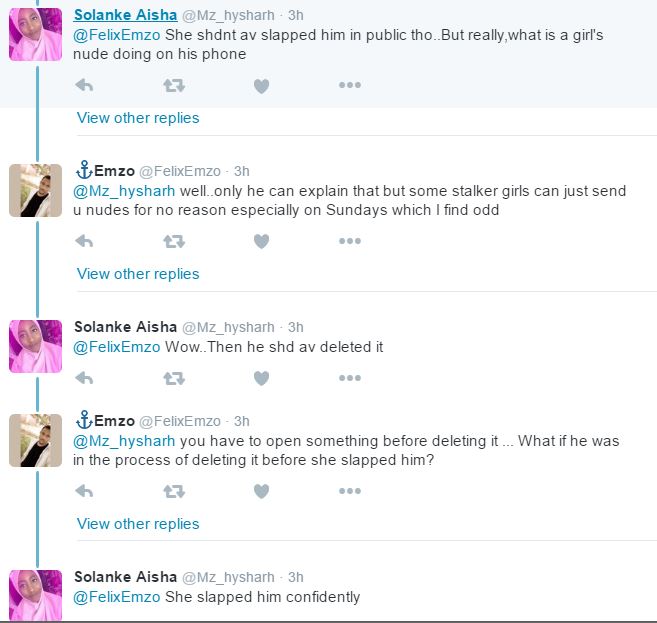Retweet the 'shd av deleted it' tweet
The height and width of the screenshot is (623, 657).
(x=173, y=378)
